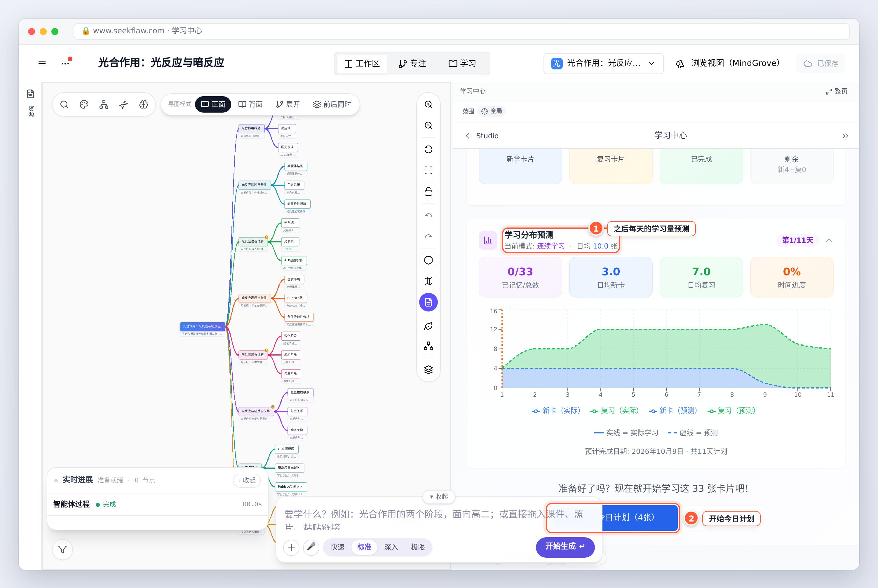Click the redo arrow icon
This screenshot has height=588, width=878.
point(428,236)
